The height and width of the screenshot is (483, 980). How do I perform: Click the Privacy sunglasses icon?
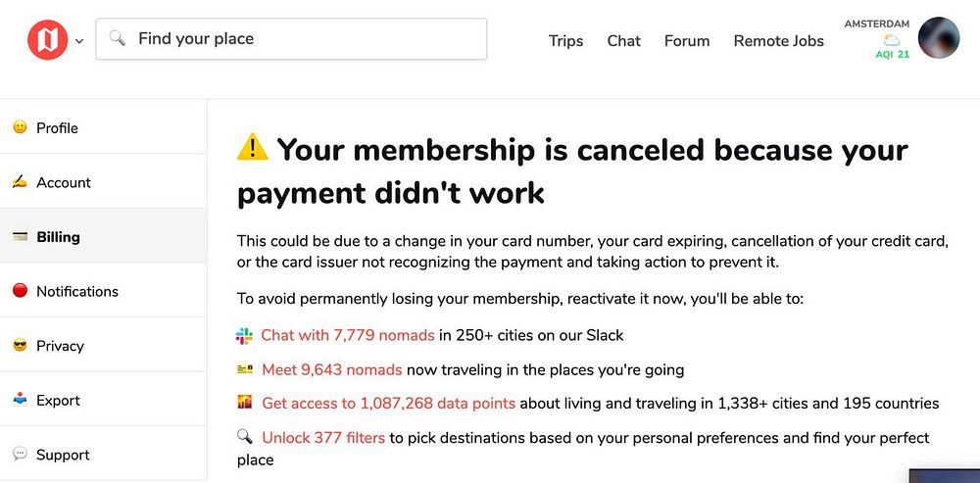point(20,346)
